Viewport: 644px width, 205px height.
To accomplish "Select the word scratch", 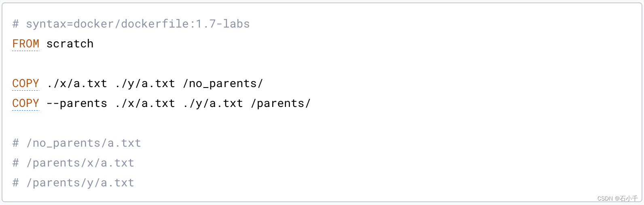I will pyautogui.click(x=70, y=44).
